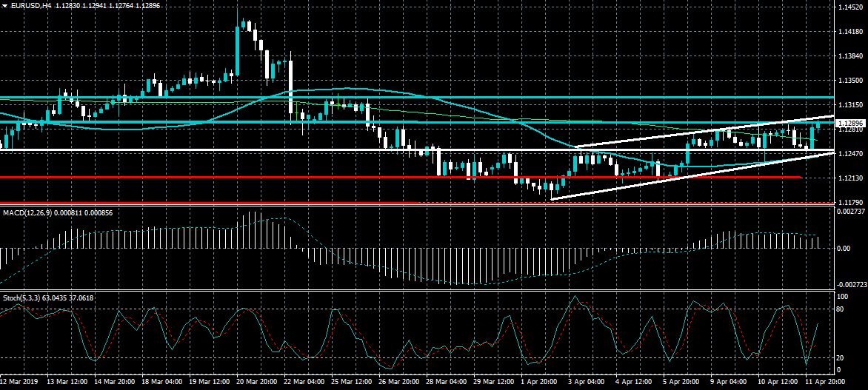Click the 13 Mar 12:00 time label
This screenshot has height=390, width=868.
[x=67, y=382]
